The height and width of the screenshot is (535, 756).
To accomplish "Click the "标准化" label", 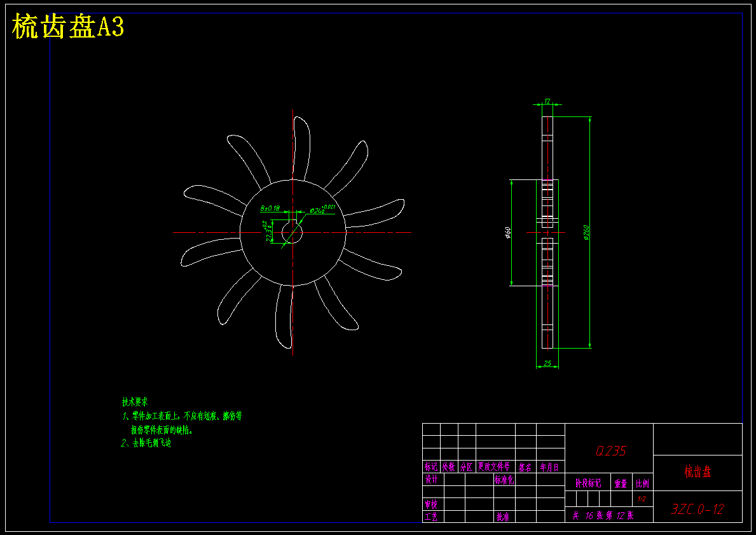I will pyautogui.click(x=504, y=480).
